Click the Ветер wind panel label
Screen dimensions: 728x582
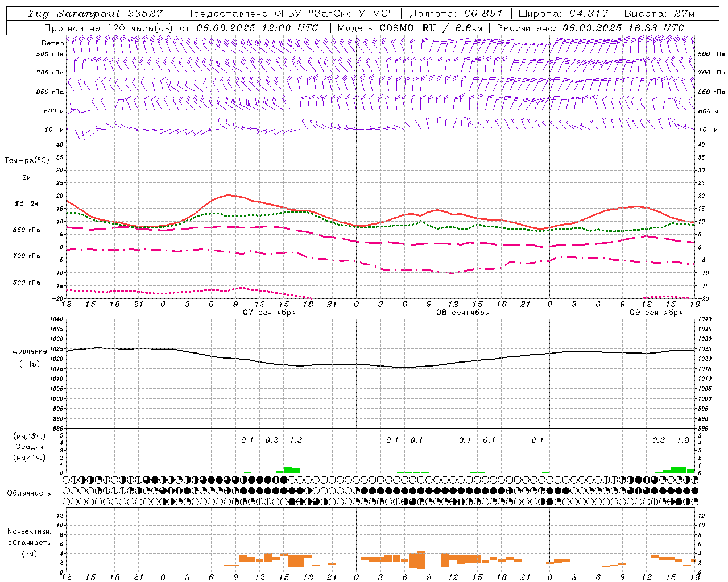click(52, 43)
